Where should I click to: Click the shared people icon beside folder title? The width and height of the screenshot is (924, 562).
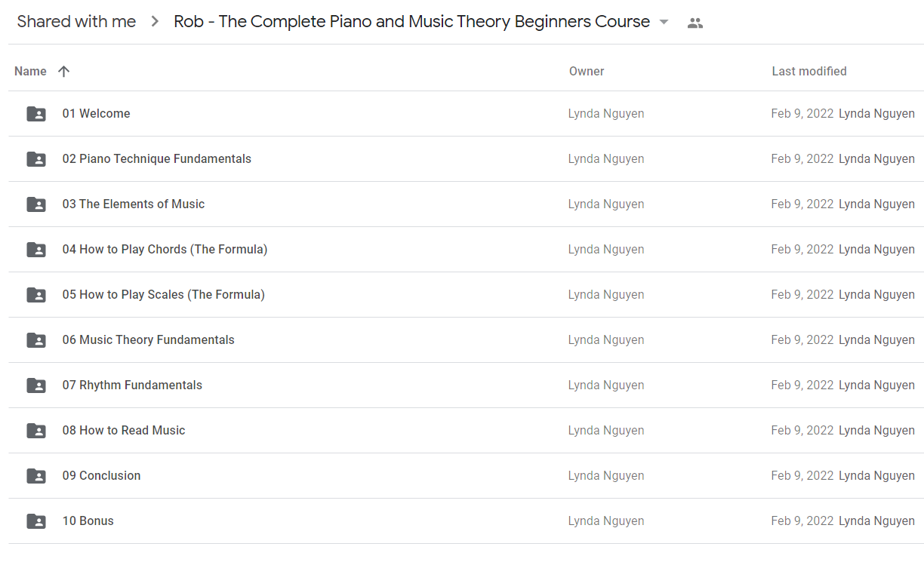point(695,23)
